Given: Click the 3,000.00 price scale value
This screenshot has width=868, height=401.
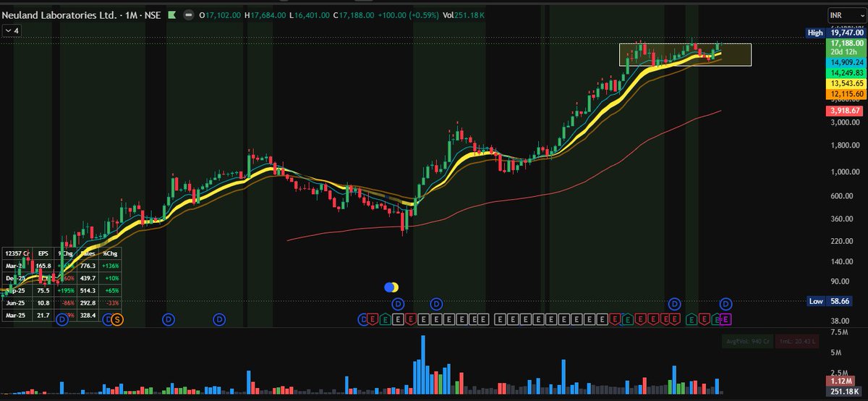Looking at the screenshot, I should tap(846, 122).
